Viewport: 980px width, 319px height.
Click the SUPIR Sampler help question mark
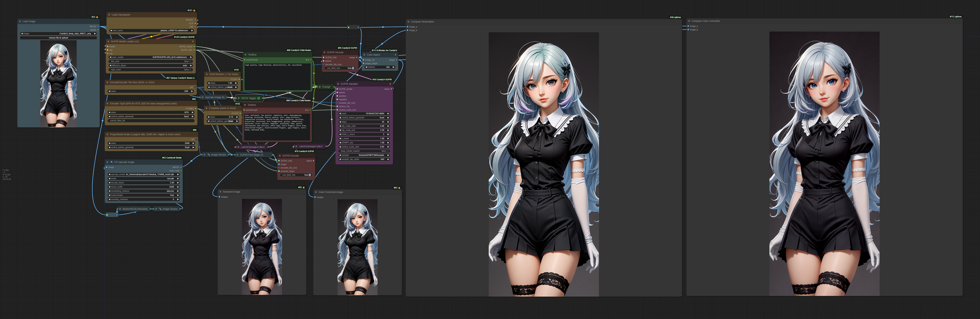coord(390,84)
